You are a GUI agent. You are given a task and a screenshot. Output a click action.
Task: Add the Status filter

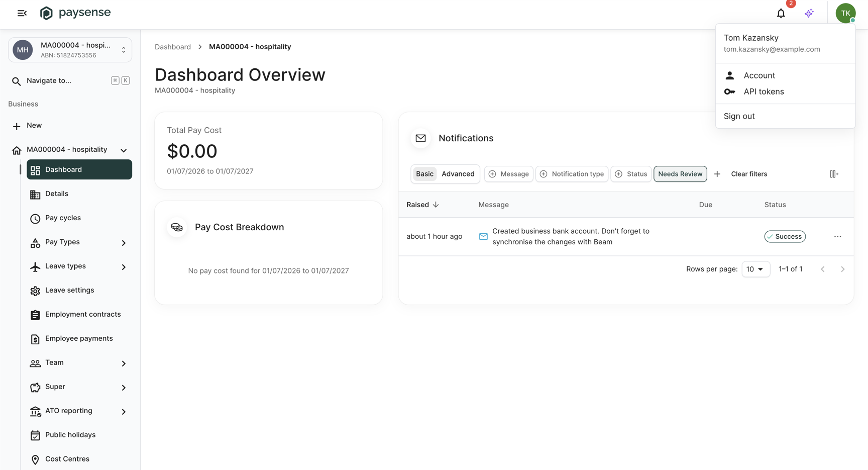pyautogui.click(x=631, y=174)
